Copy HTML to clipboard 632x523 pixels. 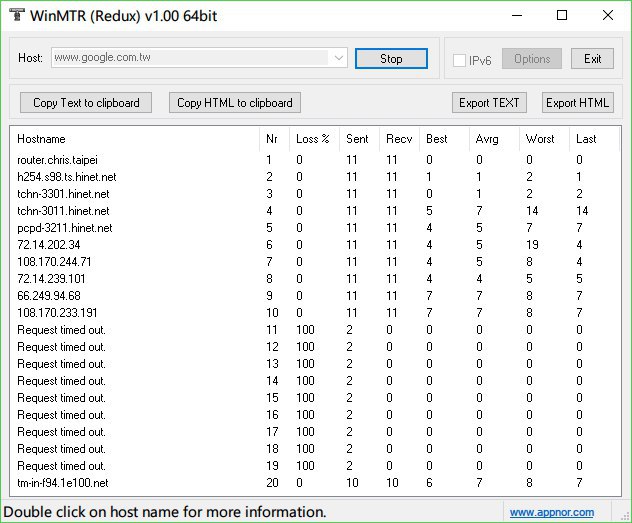pos(235,102)
